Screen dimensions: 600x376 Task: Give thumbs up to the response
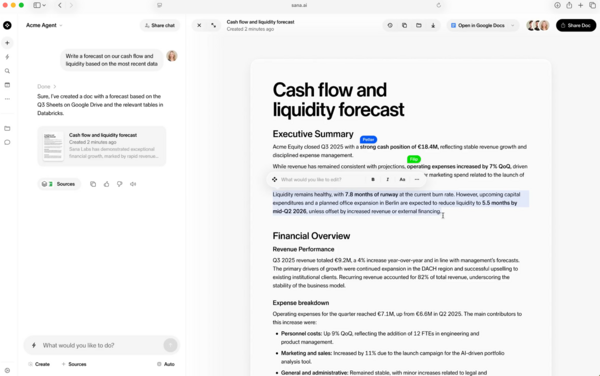106,184
